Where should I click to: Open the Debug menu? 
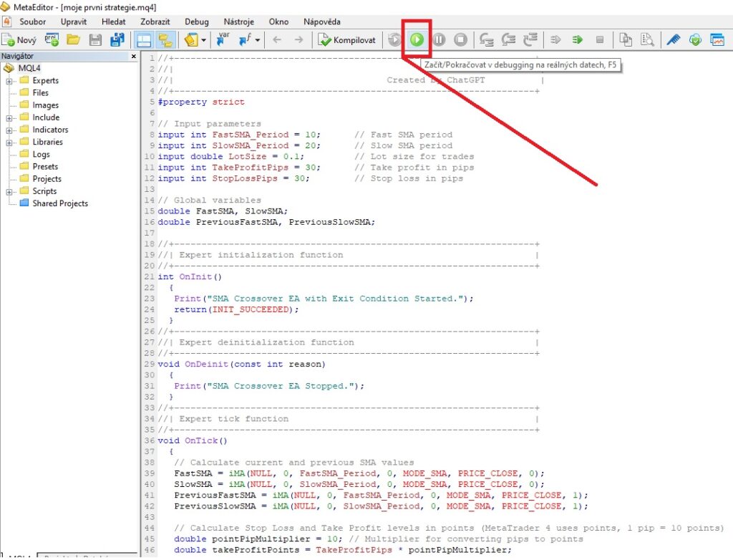[197, 21]
